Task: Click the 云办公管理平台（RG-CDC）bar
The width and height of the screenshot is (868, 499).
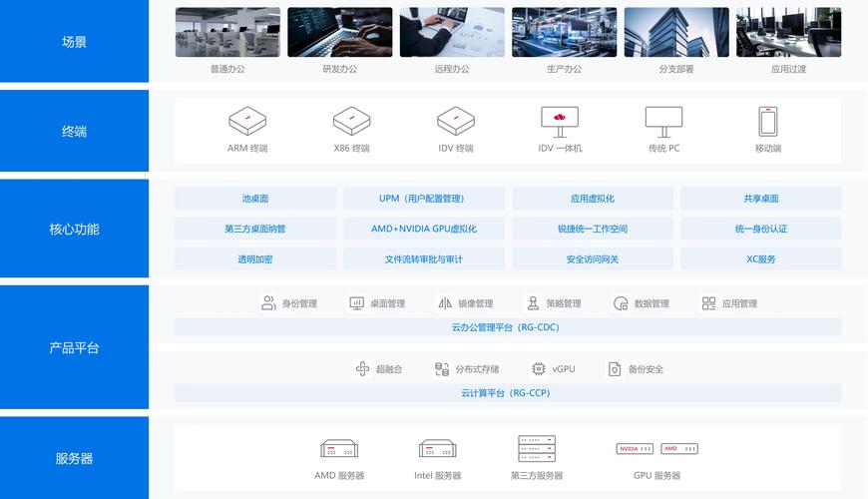Action: pyautogui.click(x=508, y=327)
